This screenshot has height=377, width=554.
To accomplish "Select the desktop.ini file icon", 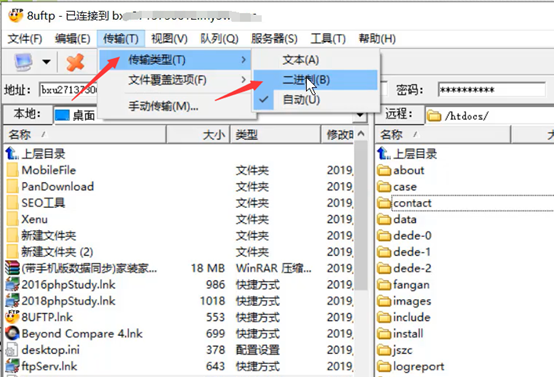I will (12, 350).
